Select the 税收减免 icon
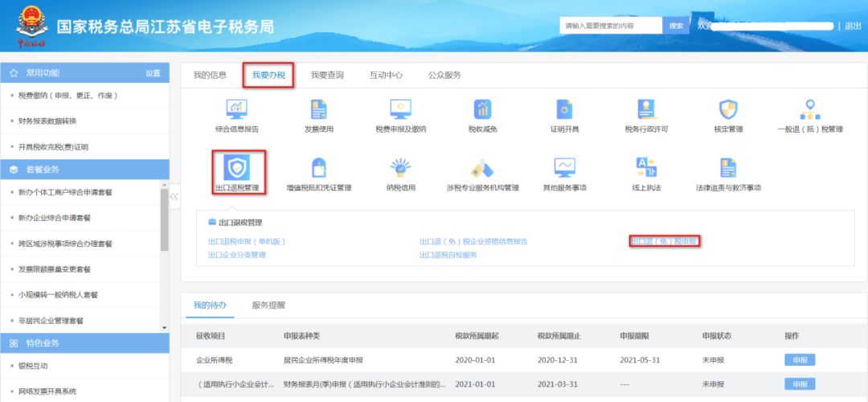This screenshot has width=868, height=402. (x=482, y=109)
